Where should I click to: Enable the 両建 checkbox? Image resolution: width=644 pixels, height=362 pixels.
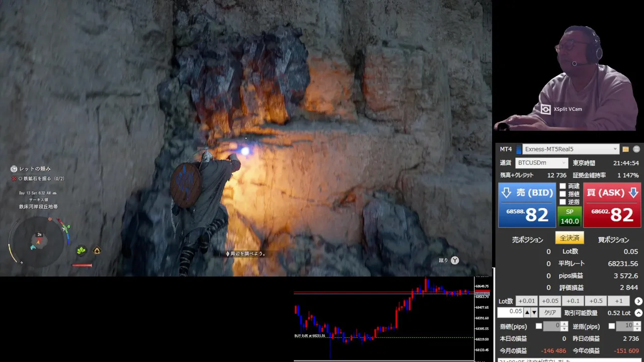[x=563, y=186]
